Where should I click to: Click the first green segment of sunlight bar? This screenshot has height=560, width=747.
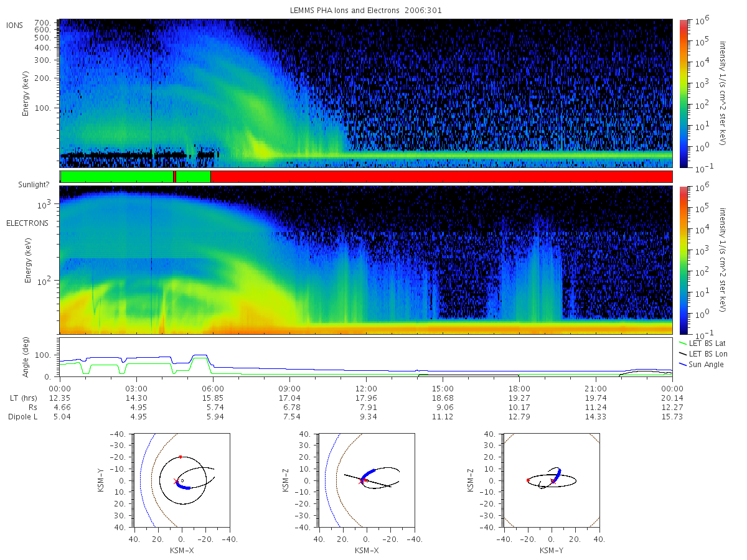pos(117,177)
